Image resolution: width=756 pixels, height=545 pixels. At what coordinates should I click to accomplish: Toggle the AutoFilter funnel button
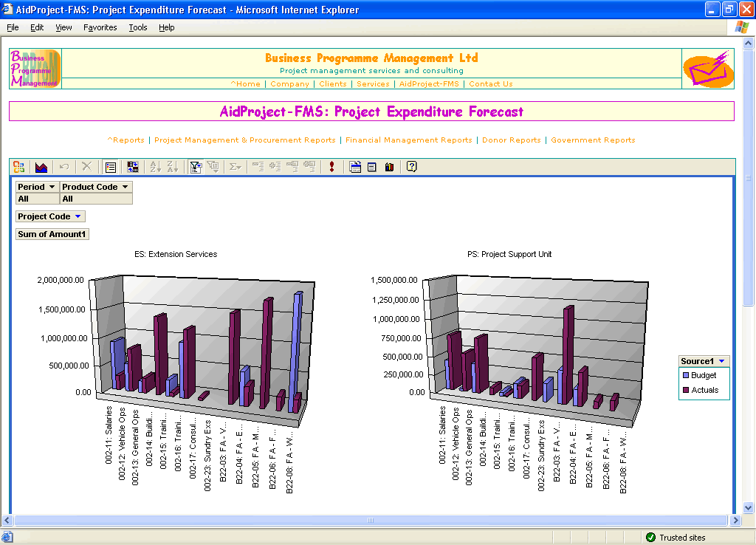(195, 167)
